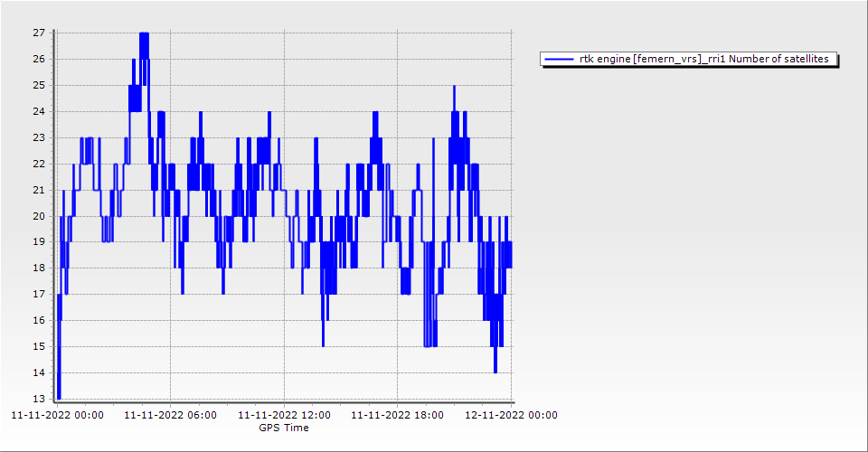Click the line's starting drop at 13 satellites
This screenshot has width=868, height=452.
[59, 397]
